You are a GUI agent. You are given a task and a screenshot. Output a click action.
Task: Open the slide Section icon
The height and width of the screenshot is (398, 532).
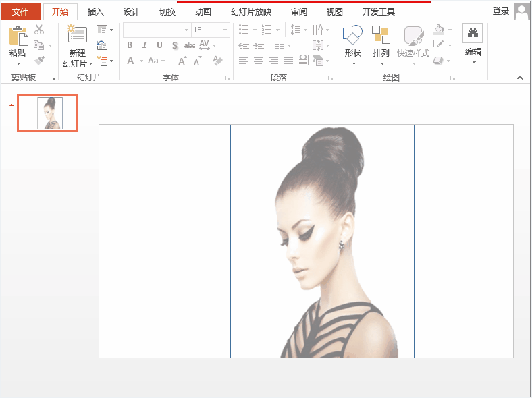[102, 61]
